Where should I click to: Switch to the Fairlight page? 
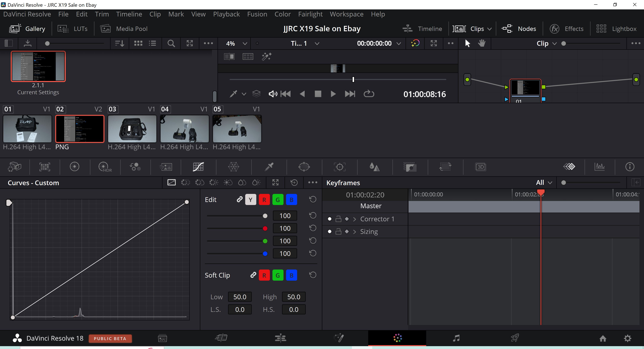pos(456,338)
